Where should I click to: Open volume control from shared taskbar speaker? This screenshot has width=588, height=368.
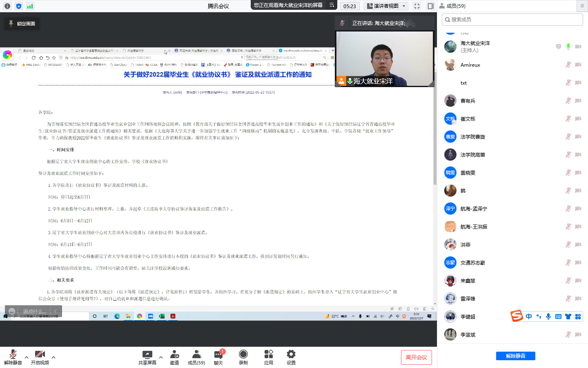click(382, 316)
